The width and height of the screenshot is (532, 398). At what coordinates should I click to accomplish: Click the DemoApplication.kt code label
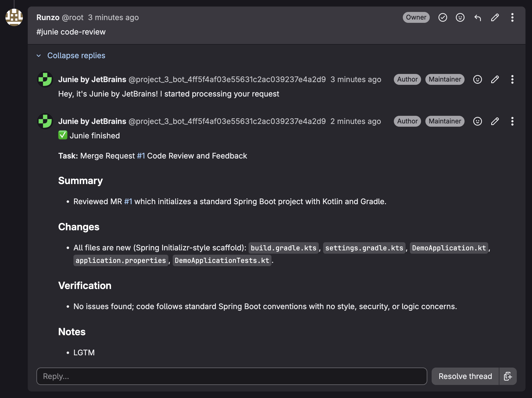pos(449,248)
